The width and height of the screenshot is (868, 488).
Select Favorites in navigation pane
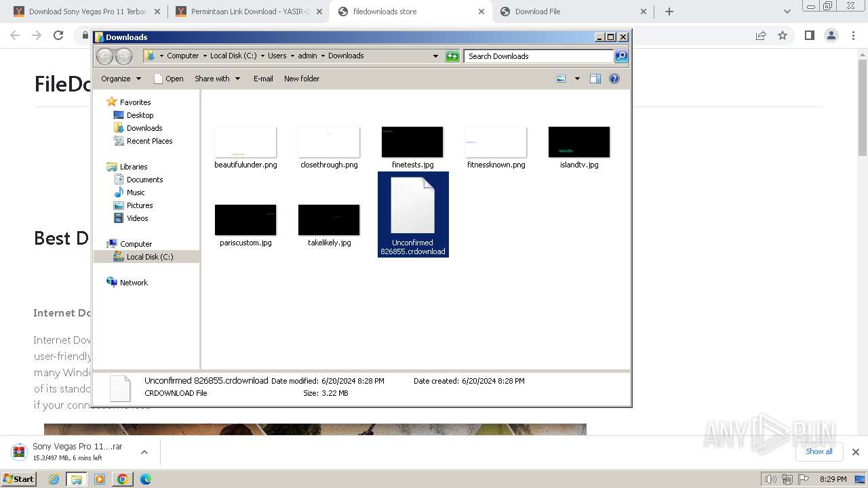click(x=129, y=102)
